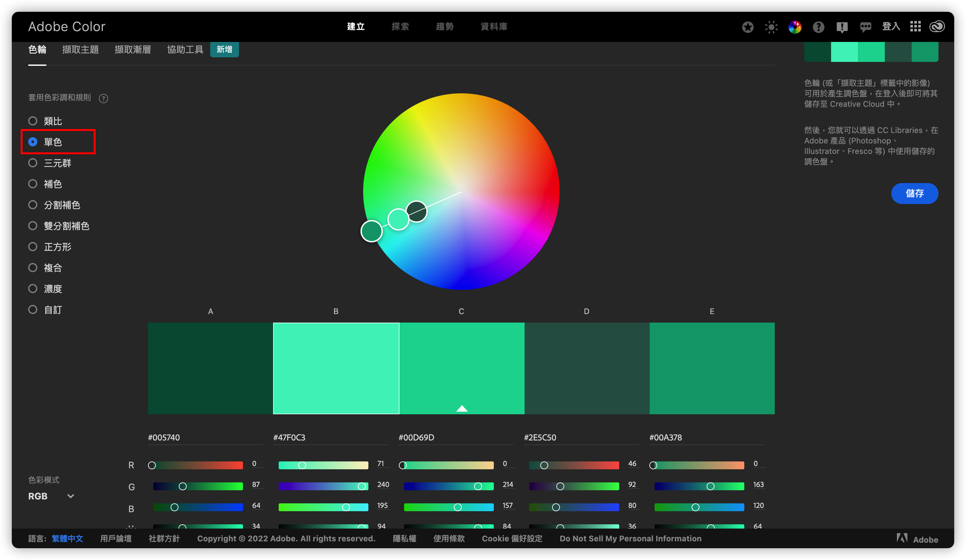Switch to the 色輪 tab
966x560 pixels.
(x=37, y=50)
